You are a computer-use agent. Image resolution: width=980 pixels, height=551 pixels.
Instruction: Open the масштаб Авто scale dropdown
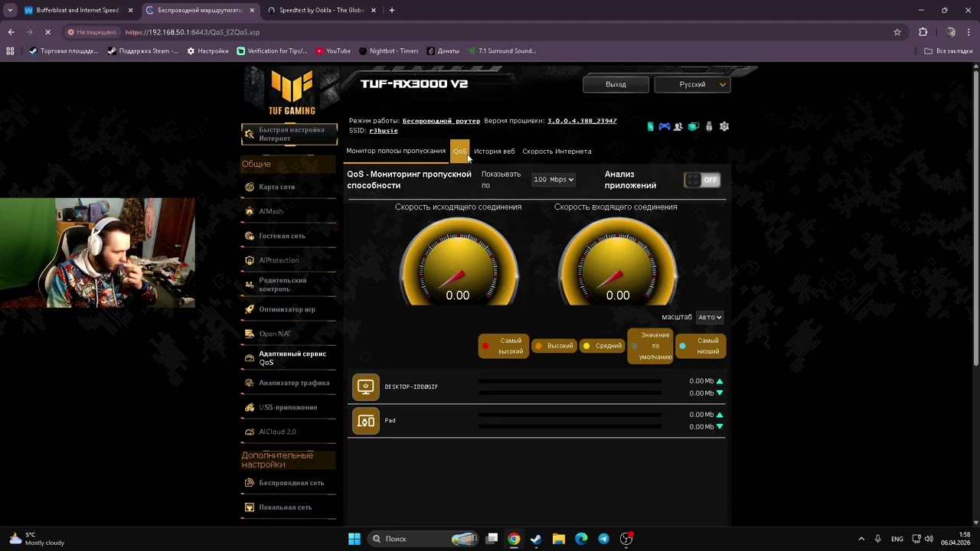point(710,317)
